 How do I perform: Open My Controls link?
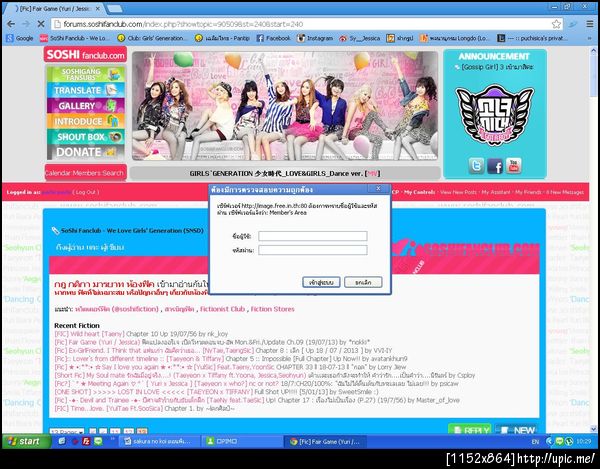tap(420, 192)
